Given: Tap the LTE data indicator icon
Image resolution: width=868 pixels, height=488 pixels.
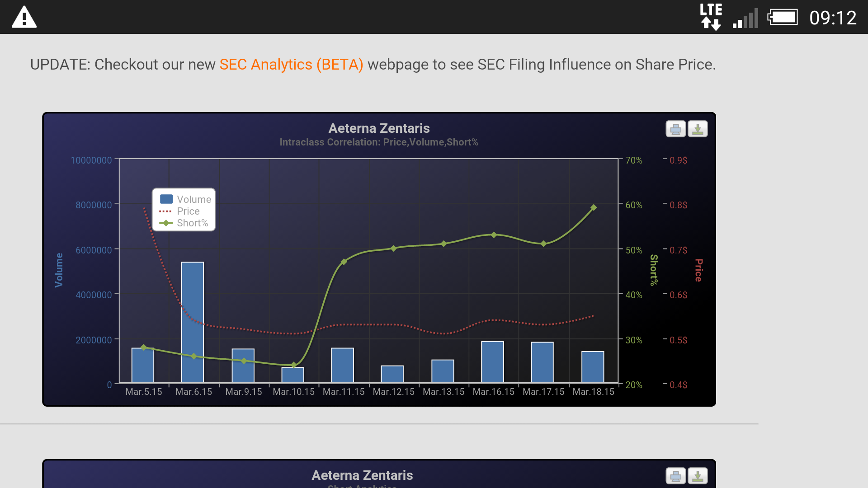Looking at the screenshot, I should click(x=711, y=17).
